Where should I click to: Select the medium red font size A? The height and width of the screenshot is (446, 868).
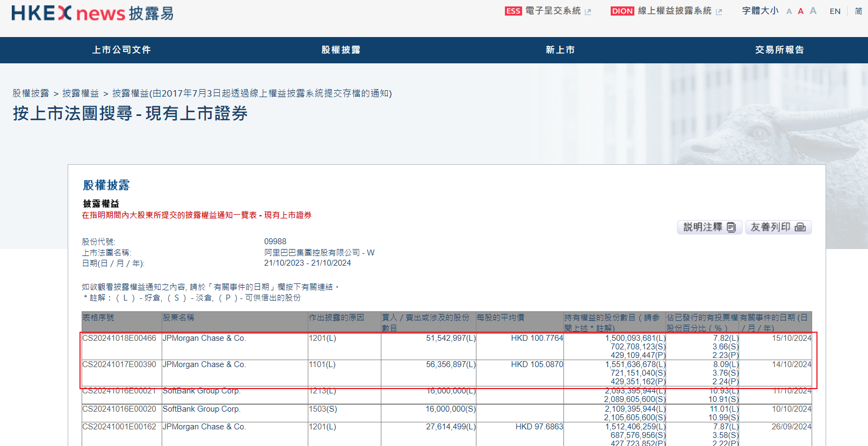(x=800, y=11)
